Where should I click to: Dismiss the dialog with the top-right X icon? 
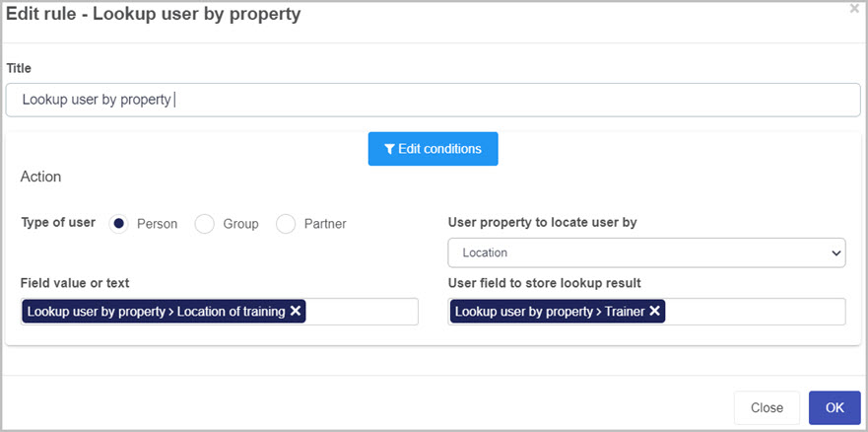point(854,8)
